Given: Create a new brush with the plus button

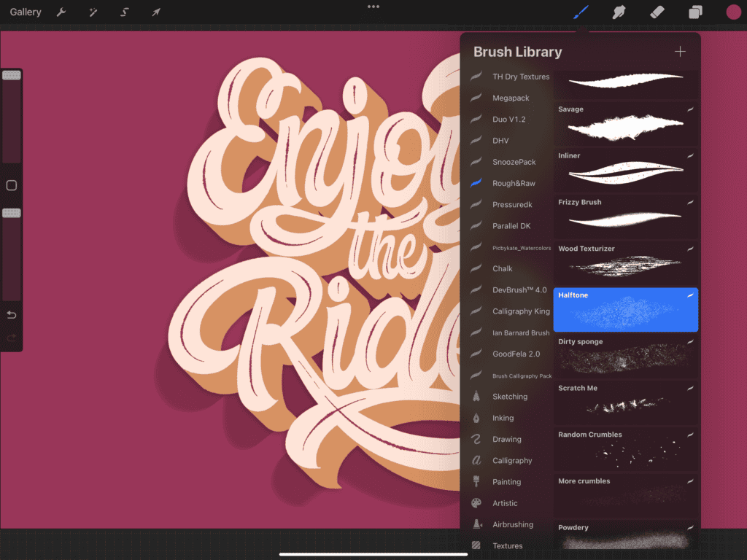Looking at the screenshot, I should [680, 51].
